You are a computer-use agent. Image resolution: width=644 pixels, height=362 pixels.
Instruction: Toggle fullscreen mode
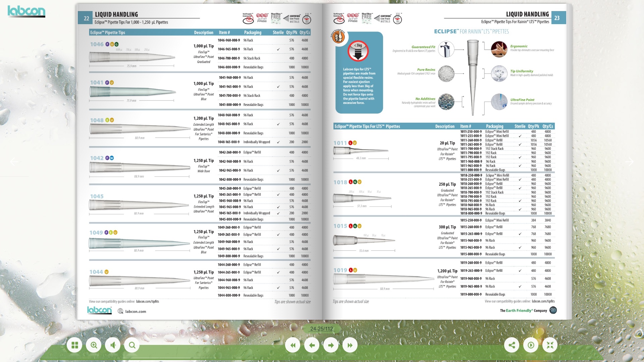tap(550, 345)
